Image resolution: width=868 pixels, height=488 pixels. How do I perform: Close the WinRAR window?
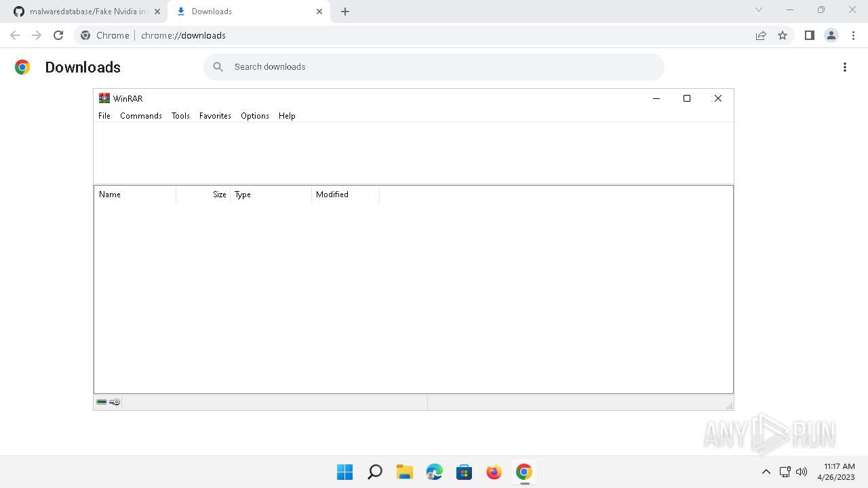[x=718, y=98]
